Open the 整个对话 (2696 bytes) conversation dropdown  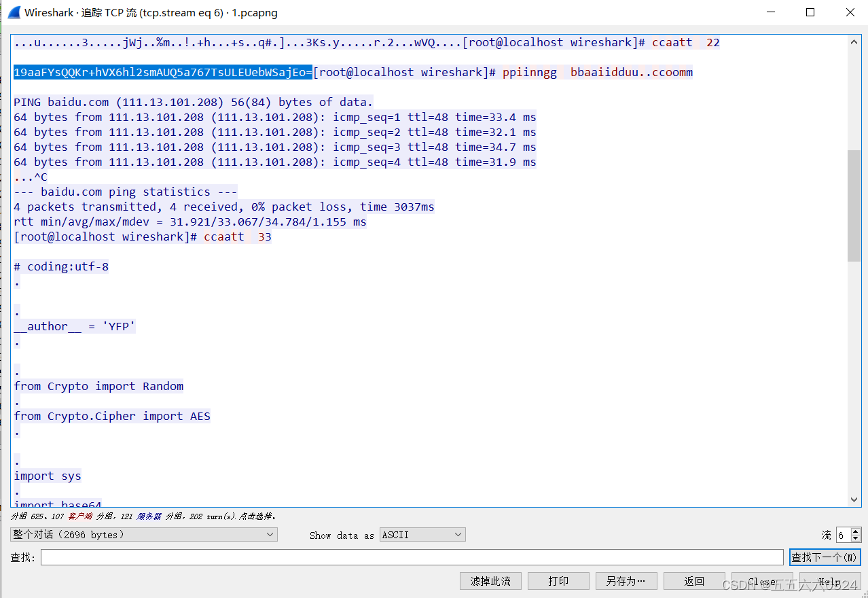tap(144, 535)
